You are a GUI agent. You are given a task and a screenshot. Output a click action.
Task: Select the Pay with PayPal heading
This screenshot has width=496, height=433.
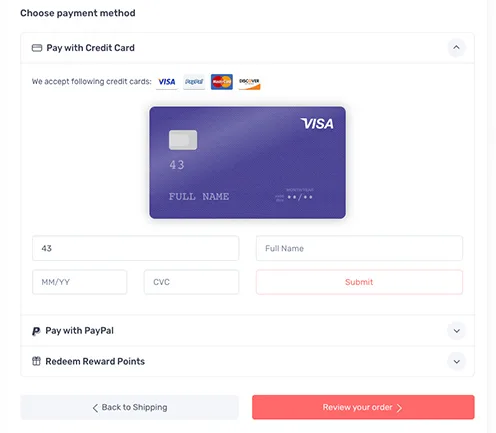point(79,331)
